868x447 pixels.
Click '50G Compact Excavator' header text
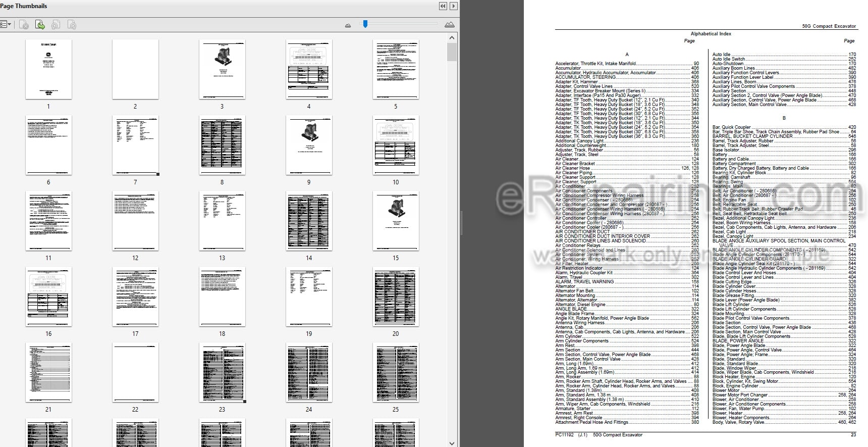[829, 26]
